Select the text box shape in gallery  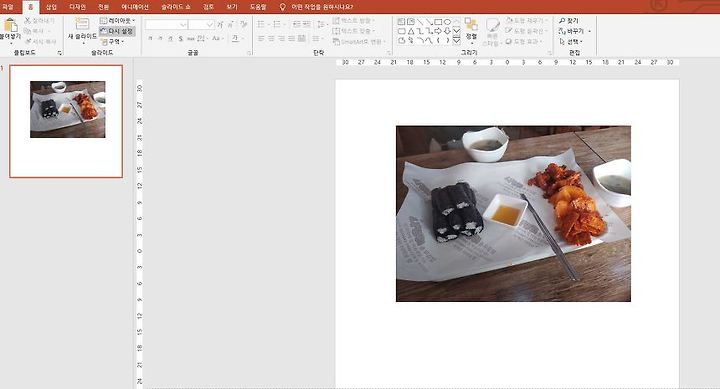click(x=401, y=22)
